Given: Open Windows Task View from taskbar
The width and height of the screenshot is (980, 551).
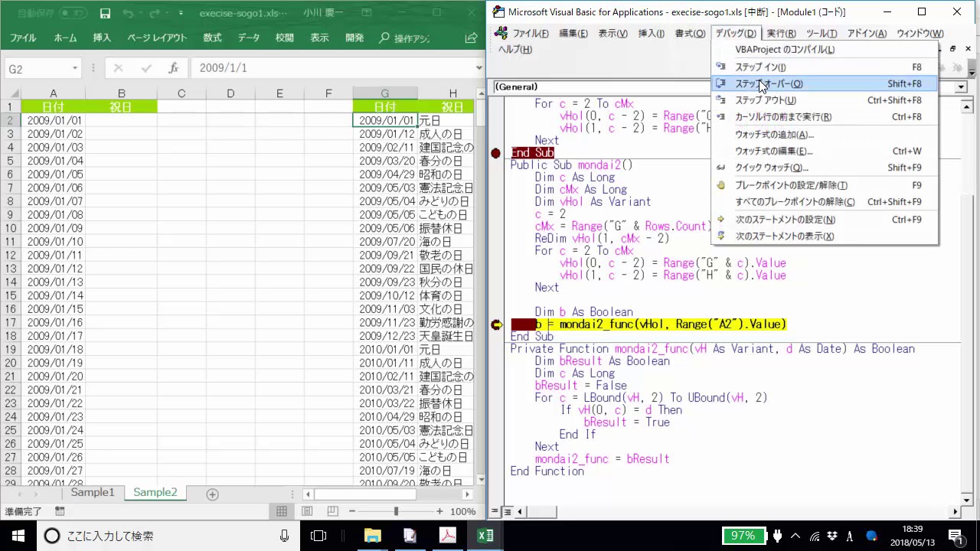Looking at the screenshot, I should (x=318, y=536).
